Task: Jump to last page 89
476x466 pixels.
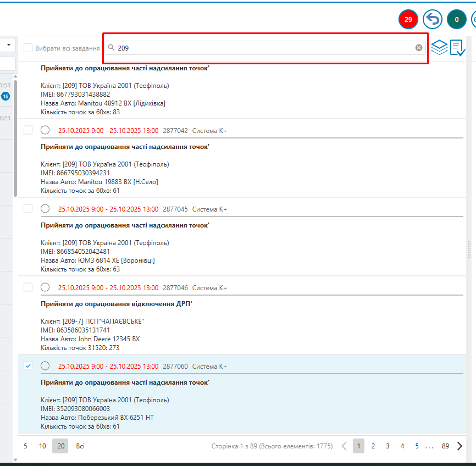Action: (445, 446)
